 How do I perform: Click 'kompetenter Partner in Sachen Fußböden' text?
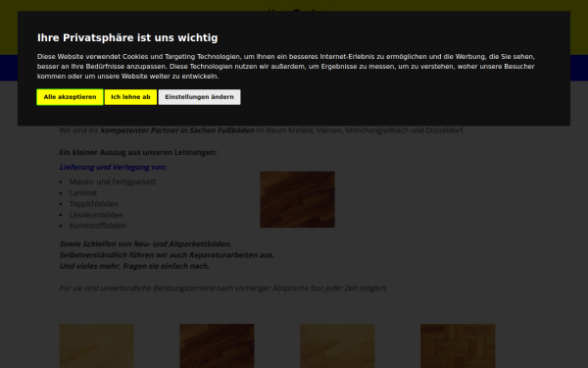177,131
